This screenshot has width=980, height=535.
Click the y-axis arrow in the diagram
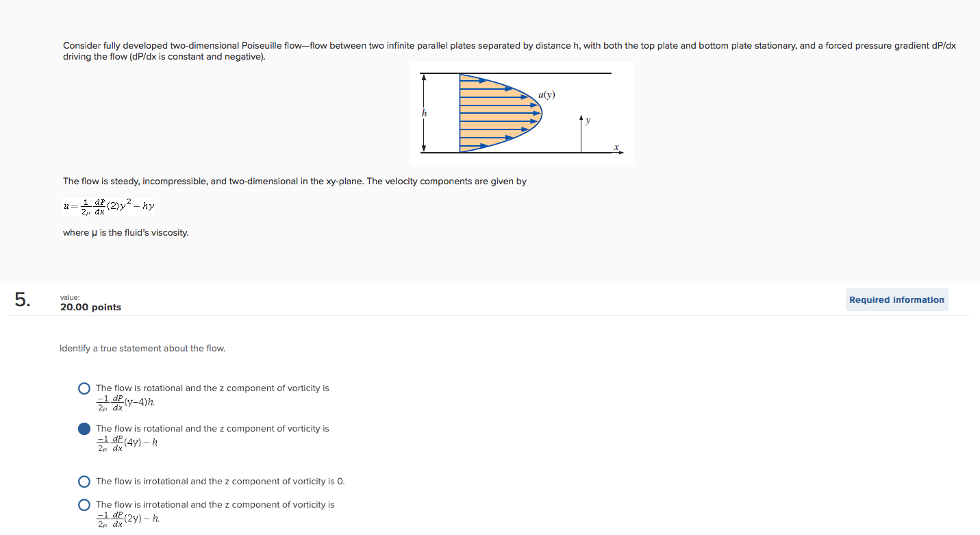coord(581,134)
